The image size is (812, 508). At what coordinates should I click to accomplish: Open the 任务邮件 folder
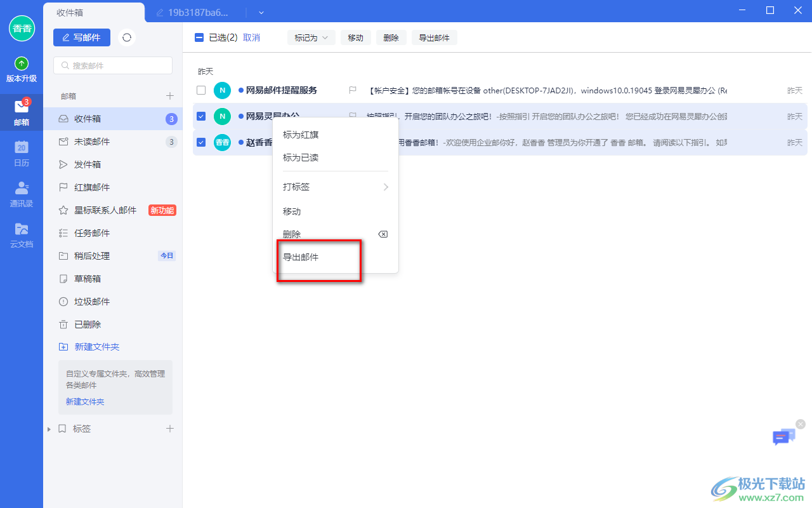point(113,233)
